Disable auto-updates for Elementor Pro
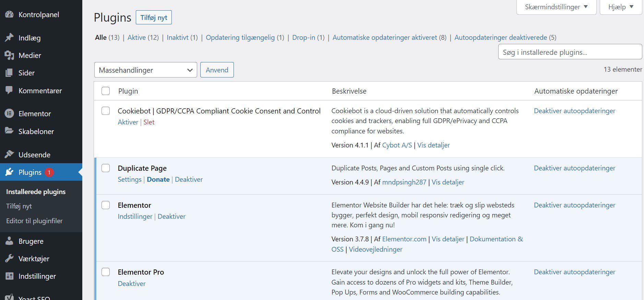644x300 pixels. tap(574, 272)
